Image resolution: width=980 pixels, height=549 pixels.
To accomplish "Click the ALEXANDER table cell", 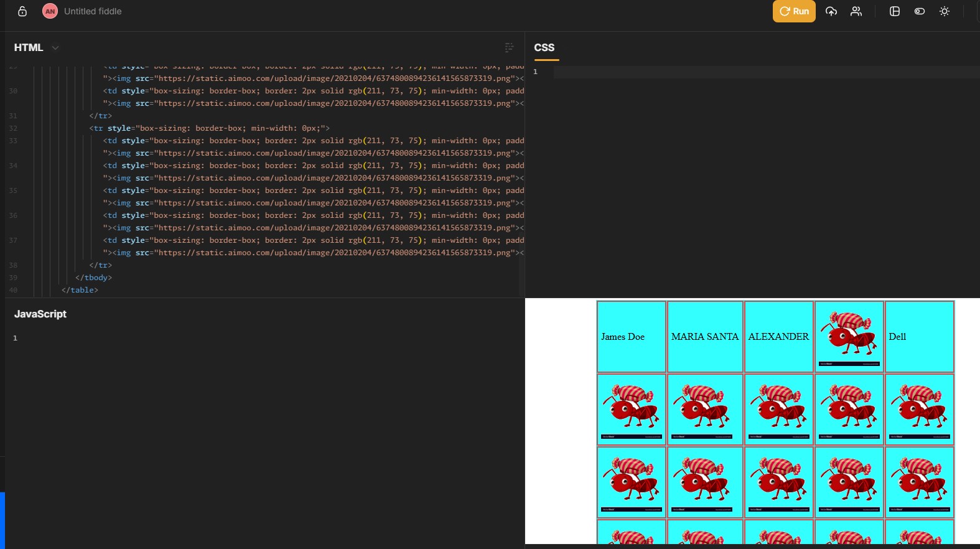I will (x=779, y=337).
